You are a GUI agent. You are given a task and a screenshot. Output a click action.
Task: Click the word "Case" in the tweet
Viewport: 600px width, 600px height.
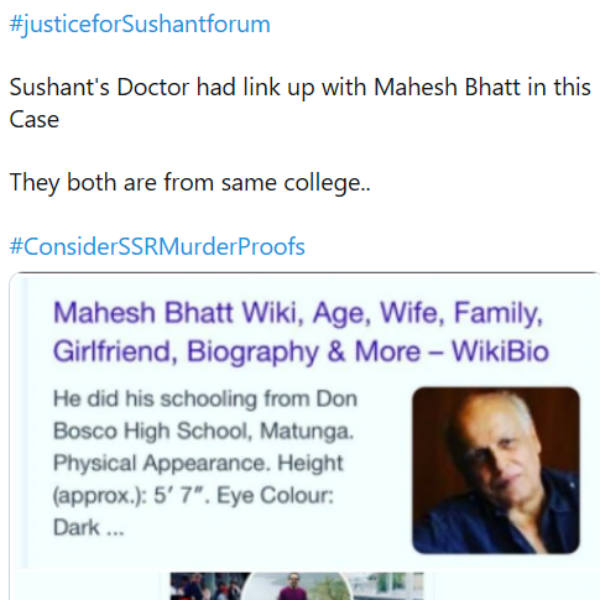click(35, 120)
